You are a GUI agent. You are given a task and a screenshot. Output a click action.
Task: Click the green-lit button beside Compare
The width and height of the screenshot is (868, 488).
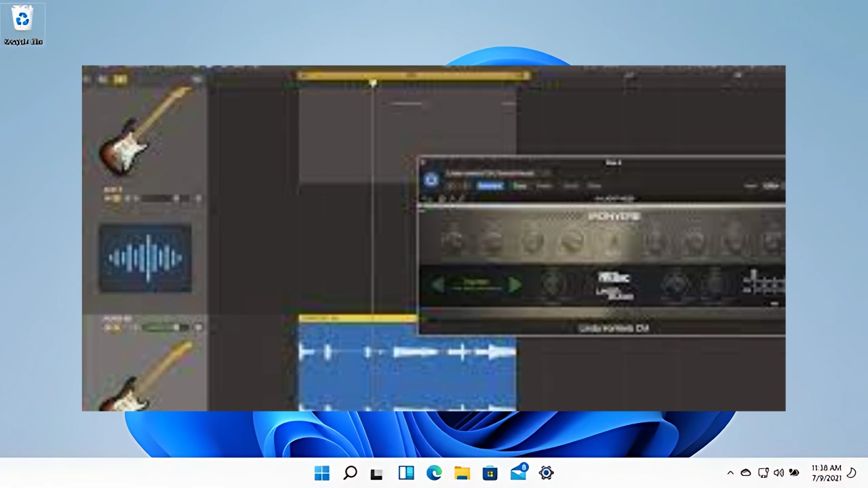coord(519,186)
